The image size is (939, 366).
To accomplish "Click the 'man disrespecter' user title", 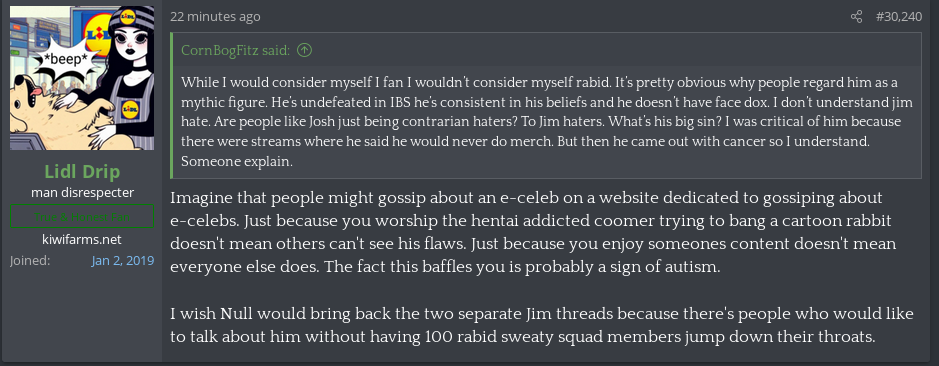I will click(x=82, y=192).
